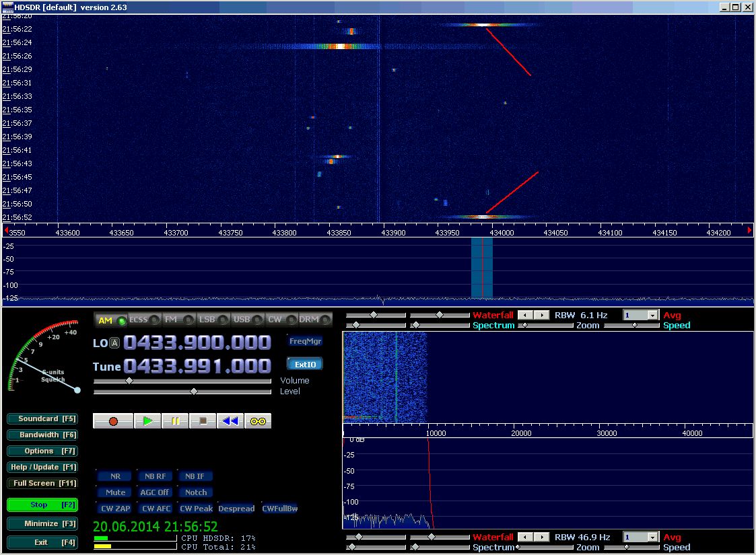Open the upper Avg dropdown
Viewport: 756px width, 555px height.
click(x=652, y=315)
